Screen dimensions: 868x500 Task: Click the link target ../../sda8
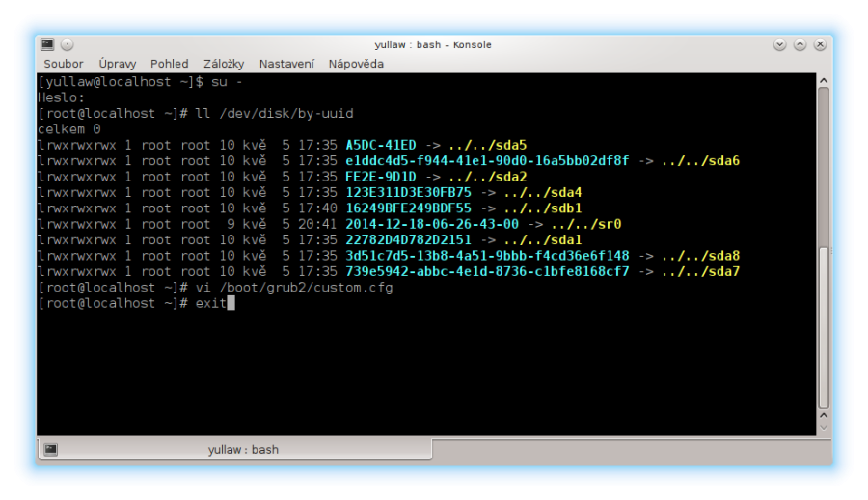click(701, 256)
